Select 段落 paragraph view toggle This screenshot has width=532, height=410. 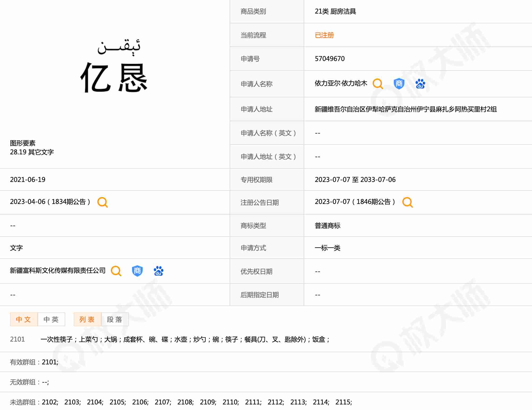click(115, 319)
